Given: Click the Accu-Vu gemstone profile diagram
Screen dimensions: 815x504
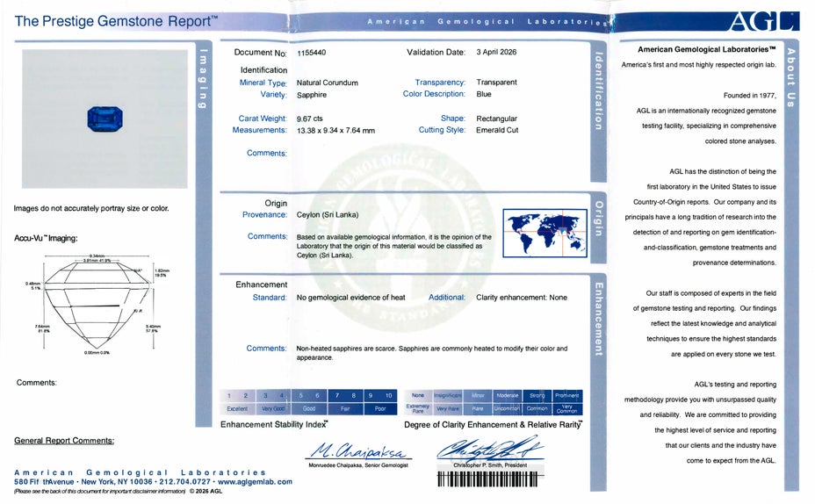Looking at the screenshot, I should pyautogui.click(x=97, y=304).
